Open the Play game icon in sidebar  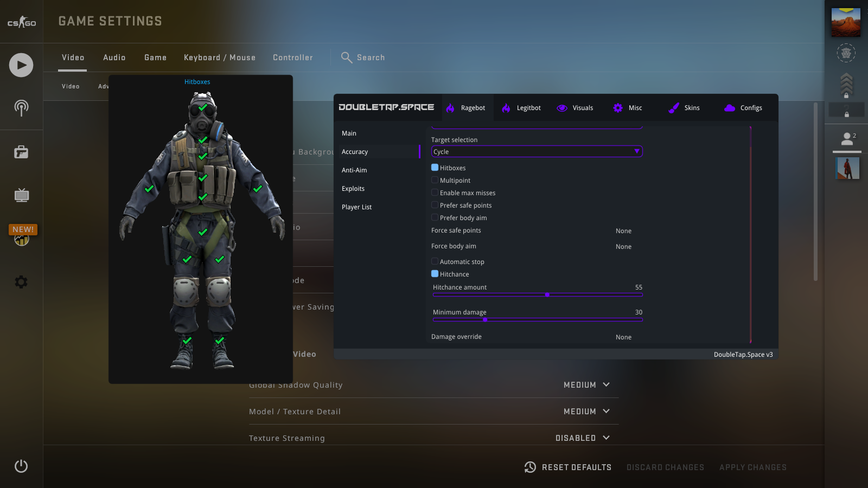pos(21,65)
